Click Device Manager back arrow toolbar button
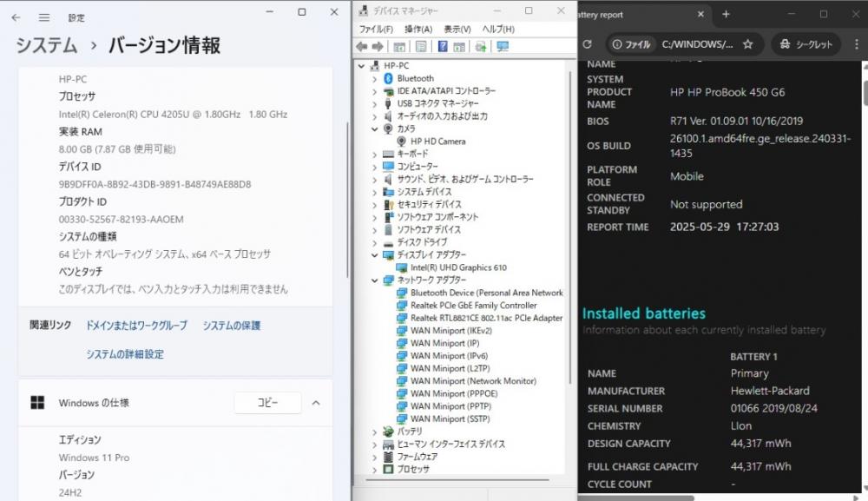 pos(362,47)
